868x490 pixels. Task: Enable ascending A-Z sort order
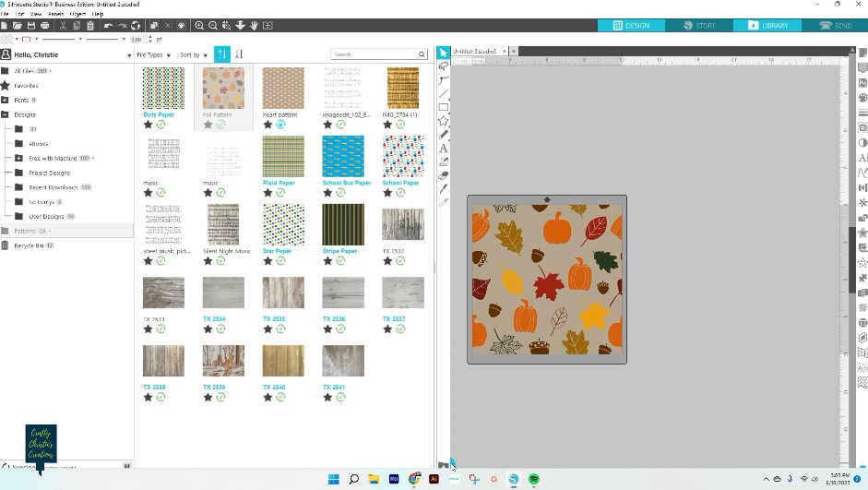(222, 54)
